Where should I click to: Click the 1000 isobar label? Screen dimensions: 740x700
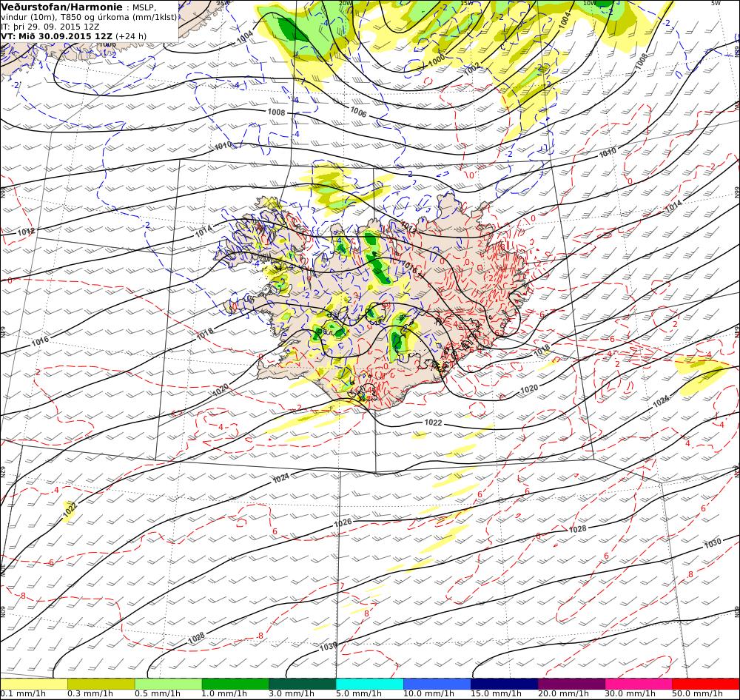click(437, 59)
